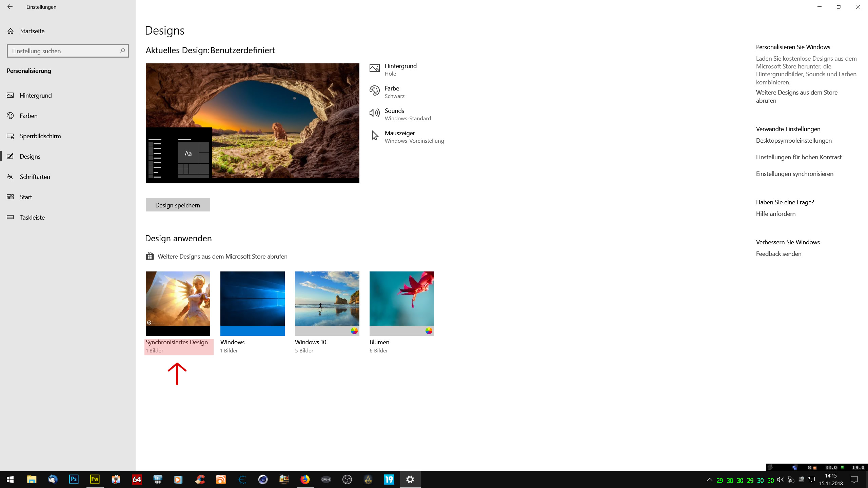Open Sperrbildschirm page
The image size is (868, 488).
[40, 136]
